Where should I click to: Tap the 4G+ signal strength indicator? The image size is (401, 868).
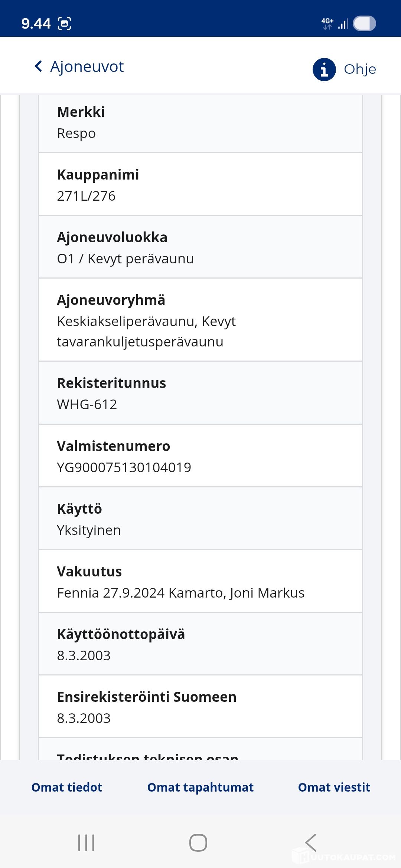(x=335, y=24)
